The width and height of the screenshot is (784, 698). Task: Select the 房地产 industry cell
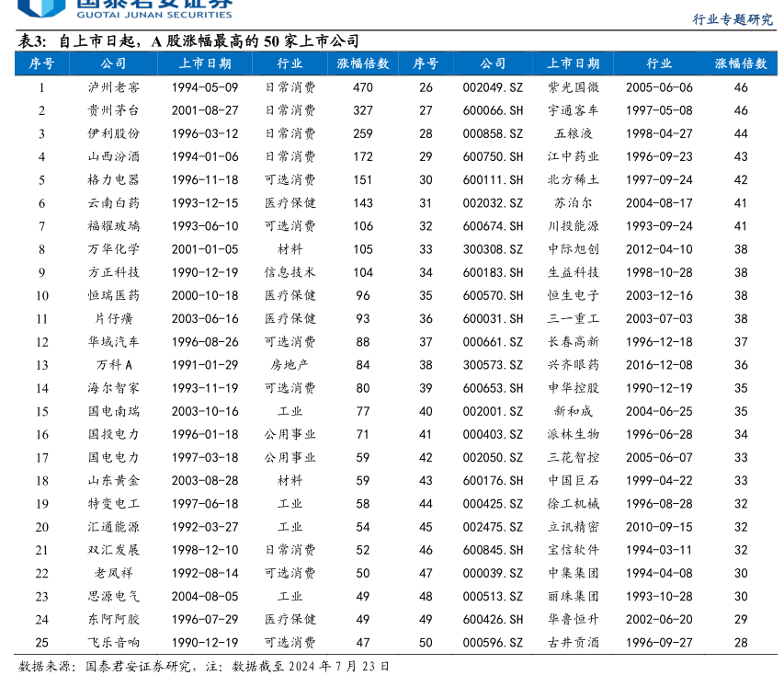[x=290, y=365]
